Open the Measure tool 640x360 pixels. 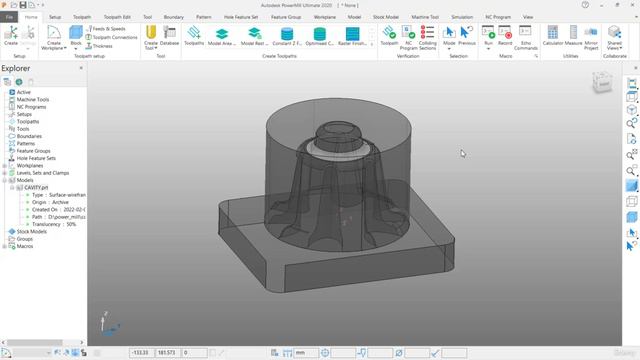tap(573, 35)
